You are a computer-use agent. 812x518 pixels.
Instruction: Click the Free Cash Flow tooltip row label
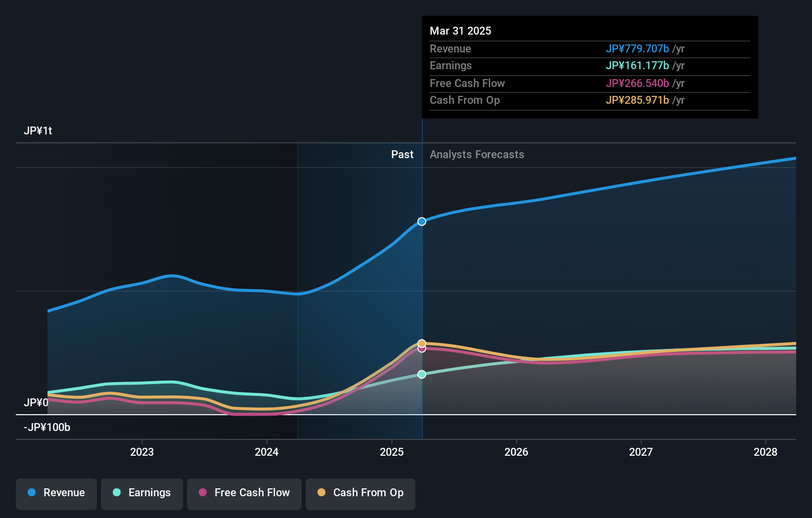pyautogui.click(x=467, y=84)
